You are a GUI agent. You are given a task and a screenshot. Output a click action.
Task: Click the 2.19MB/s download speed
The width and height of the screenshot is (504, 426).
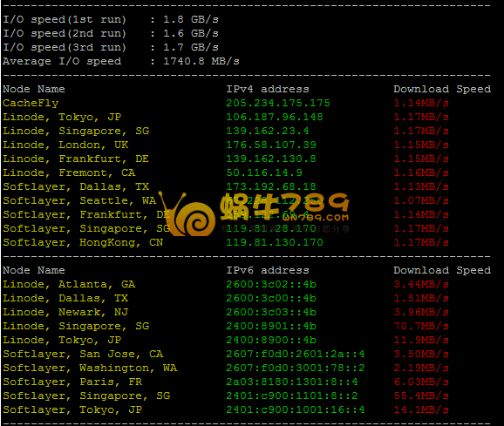(421, 368)
